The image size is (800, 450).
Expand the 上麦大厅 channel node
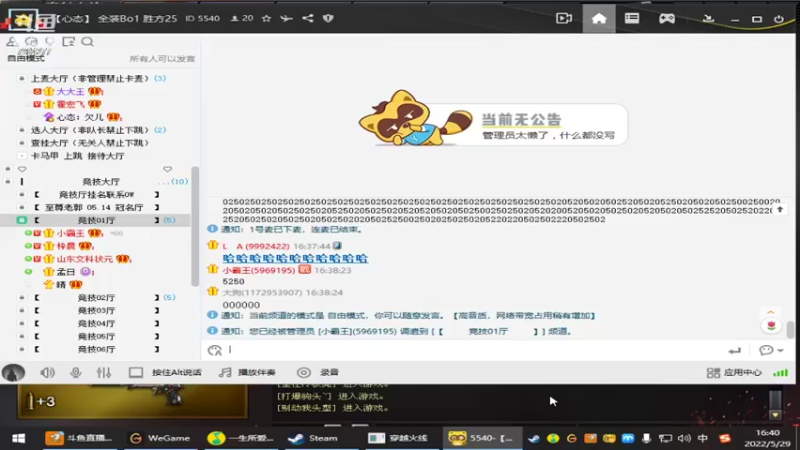click(x=21, y=78)
